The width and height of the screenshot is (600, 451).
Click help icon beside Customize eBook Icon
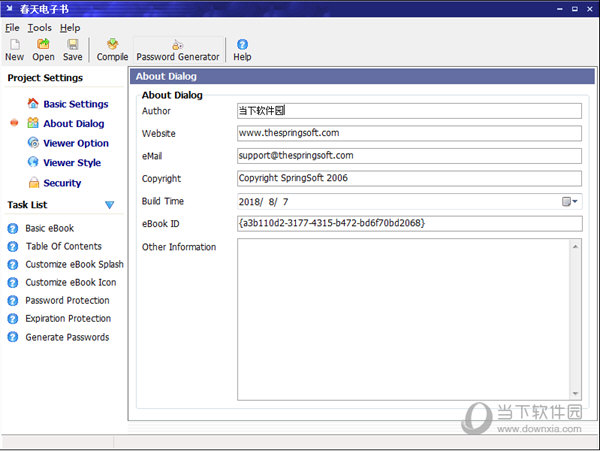point(13,282)
